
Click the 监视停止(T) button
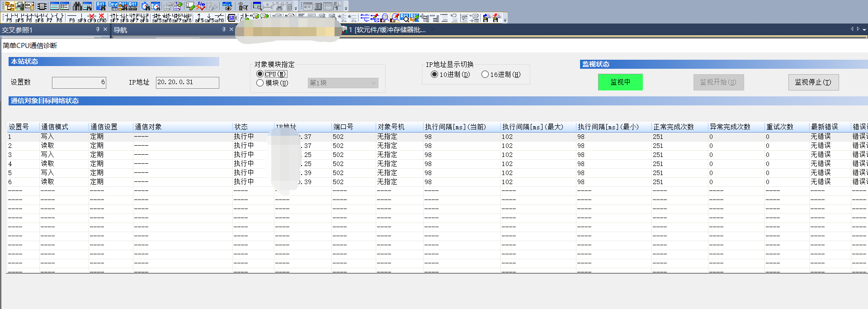[813, 82]
